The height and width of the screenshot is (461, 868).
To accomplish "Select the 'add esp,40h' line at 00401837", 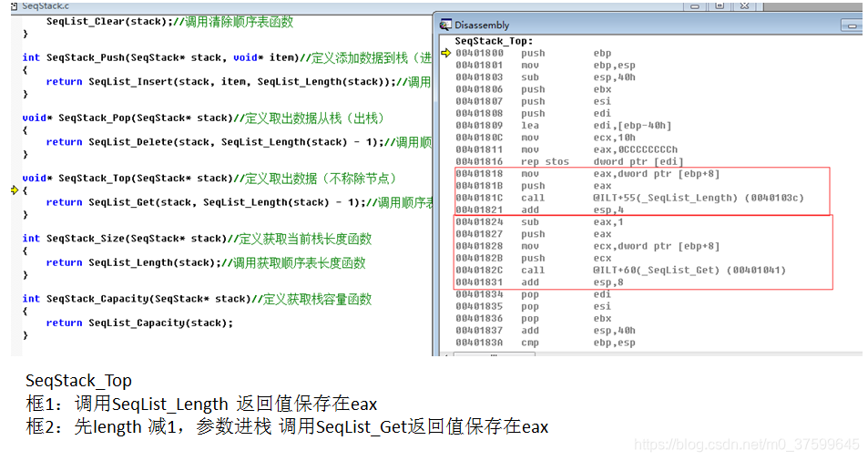I will click(x=546, y=331).
